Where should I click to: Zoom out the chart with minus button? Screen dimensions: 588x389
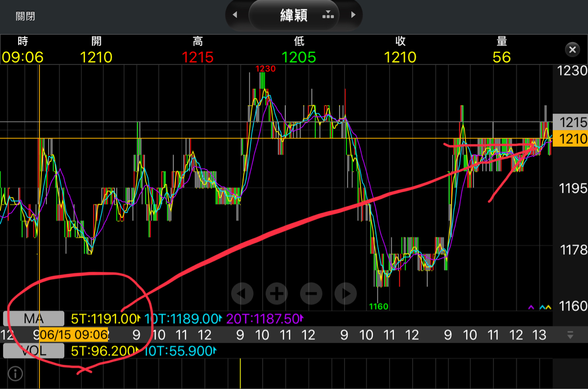tap(311, 293)
